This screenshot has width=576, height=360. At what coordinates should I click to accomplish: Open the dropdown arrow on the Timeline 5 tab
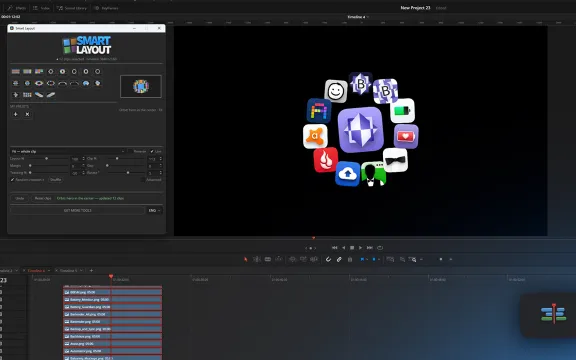(x=81, y=270)
